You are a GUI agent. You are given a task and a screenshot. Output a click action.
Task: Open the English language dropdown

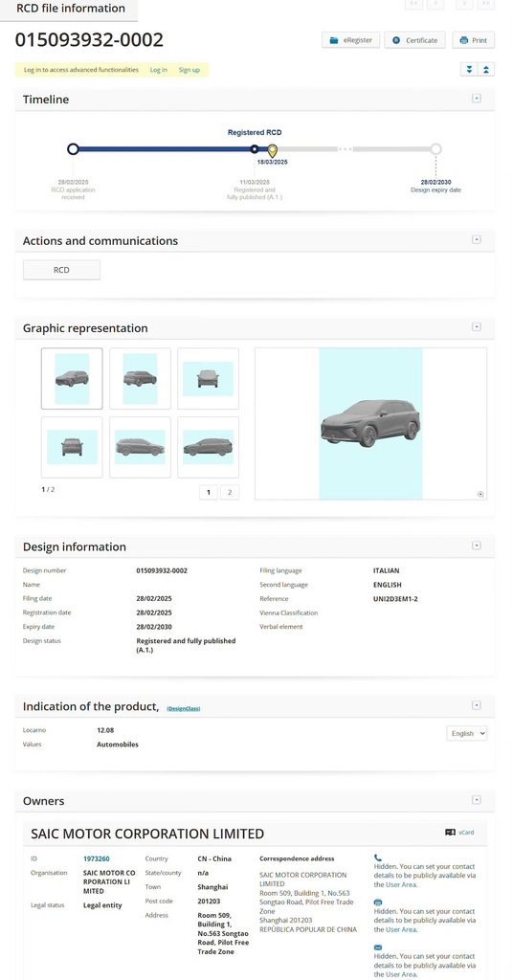[x=467, y=733]
